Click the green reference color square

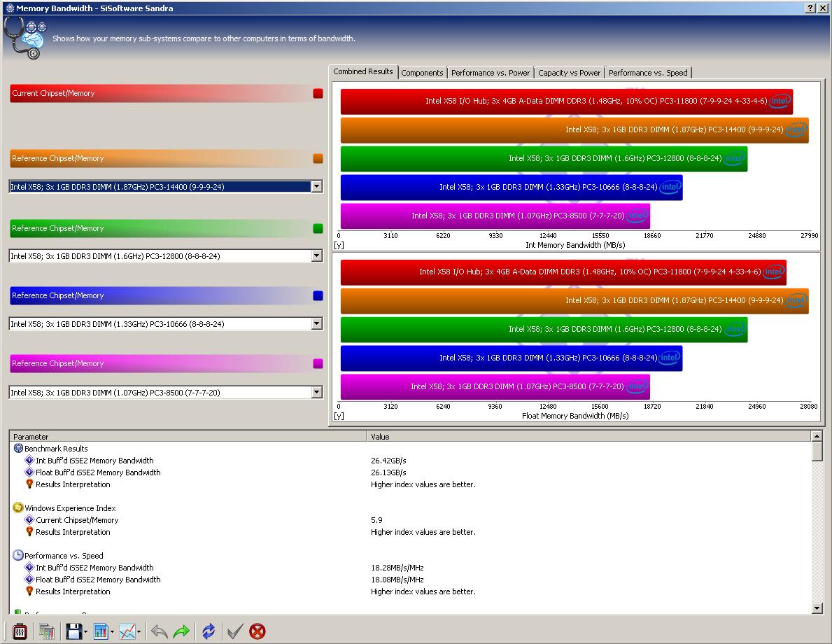click(x=318, y=228)
